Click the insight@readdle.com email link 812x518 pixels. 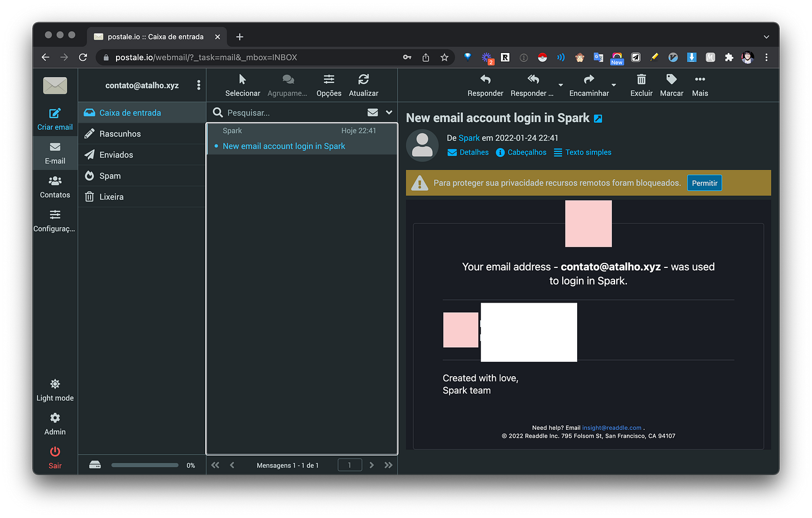(612, 428)
